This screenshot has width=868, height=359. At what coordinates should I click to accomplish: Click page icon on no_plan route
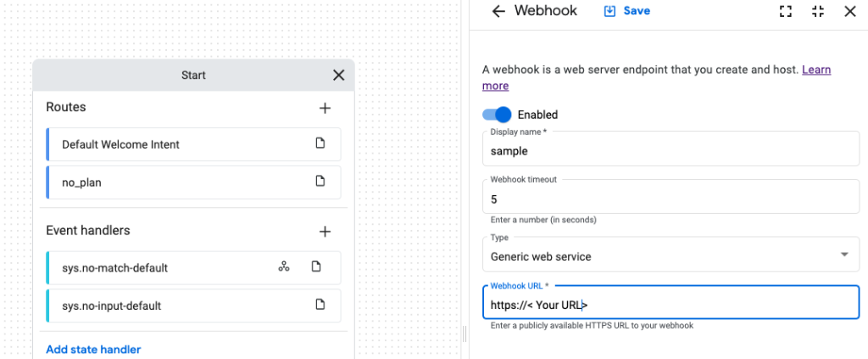(320, 181)
